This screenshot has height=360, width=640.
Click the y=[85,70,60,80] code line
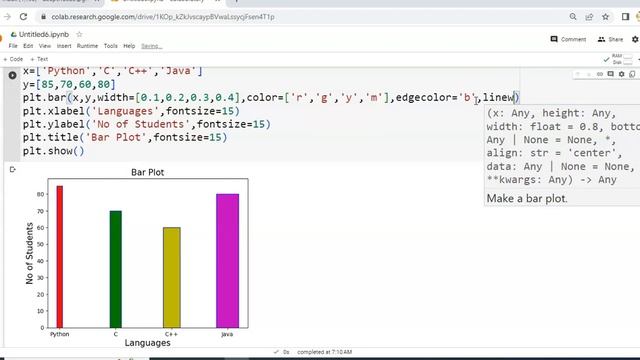coord(69,84)
